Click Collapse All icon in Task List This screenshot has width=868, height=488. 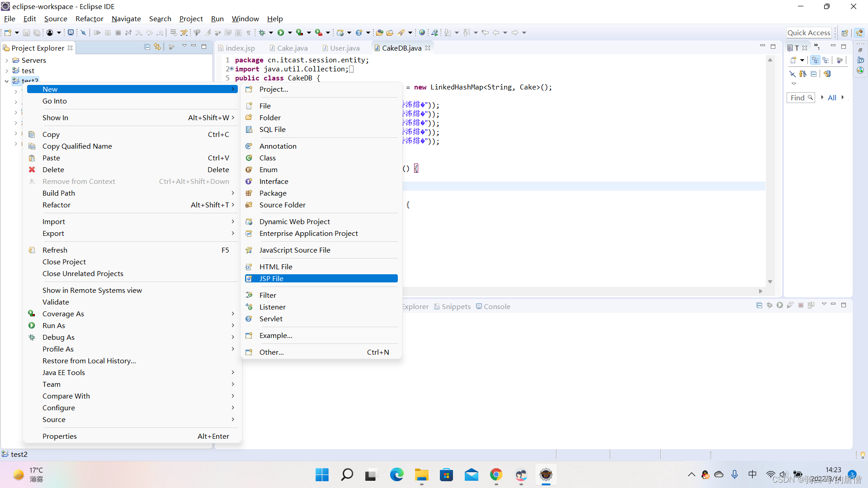814,74
